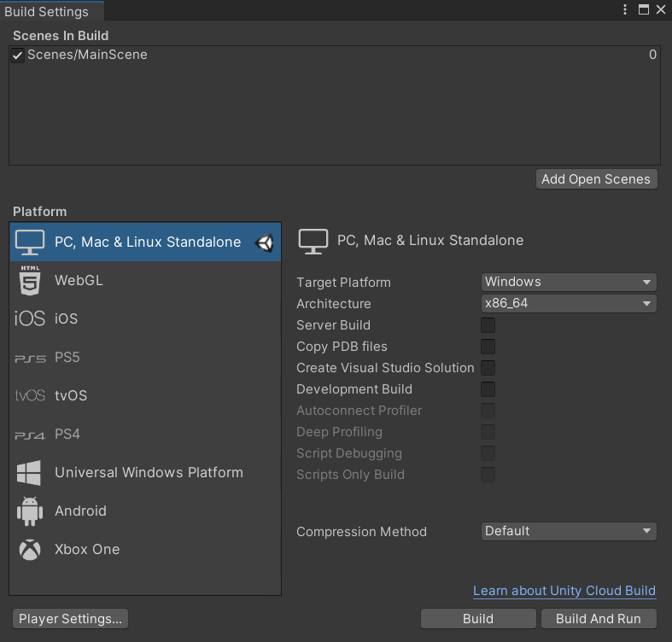
Task: Click the disabled Script Debugging checkbox
Action: 488,453
